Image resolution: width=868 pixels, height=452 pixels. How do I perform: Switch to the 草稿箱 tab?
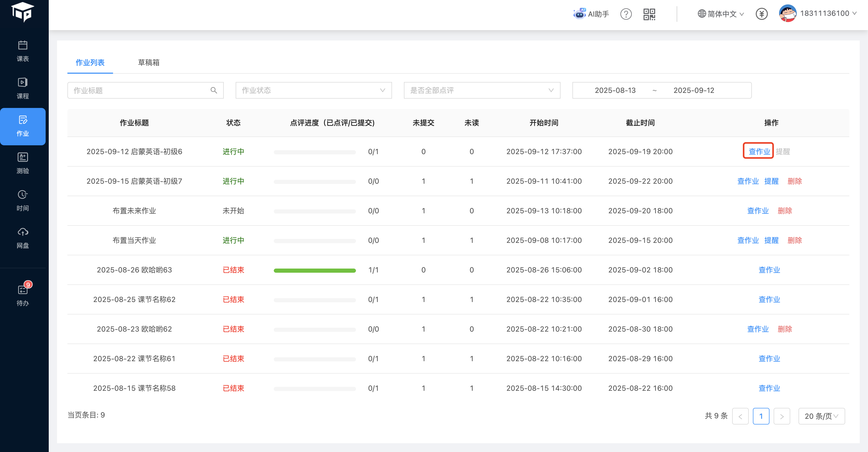(x=149, y=62)
